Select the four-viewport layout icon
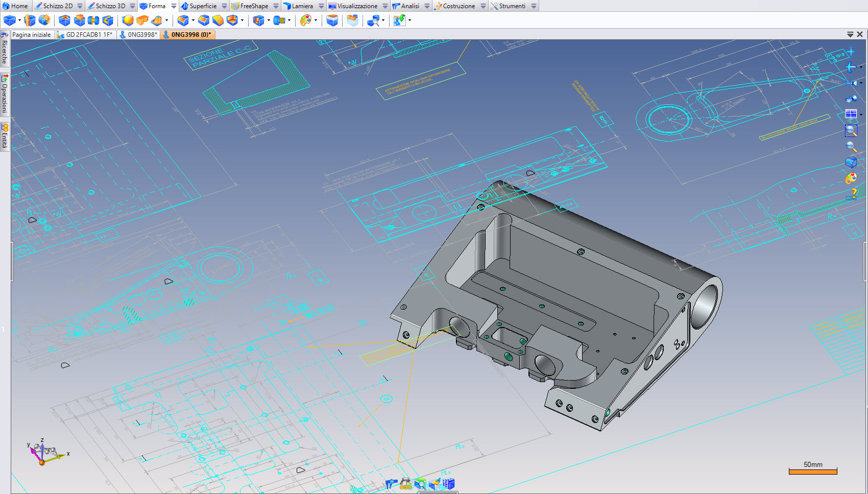 851,114
